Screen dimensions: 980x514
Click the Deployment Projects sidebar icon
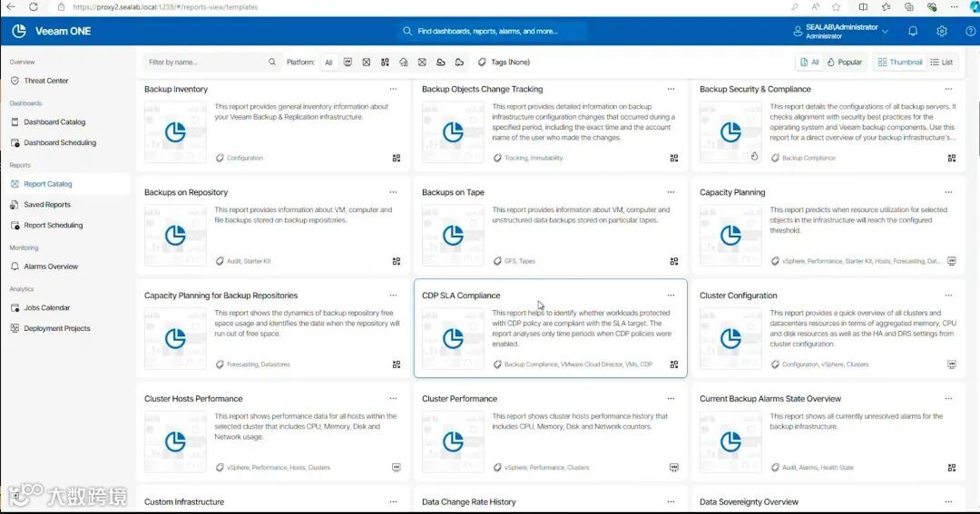tap(15, 328)
